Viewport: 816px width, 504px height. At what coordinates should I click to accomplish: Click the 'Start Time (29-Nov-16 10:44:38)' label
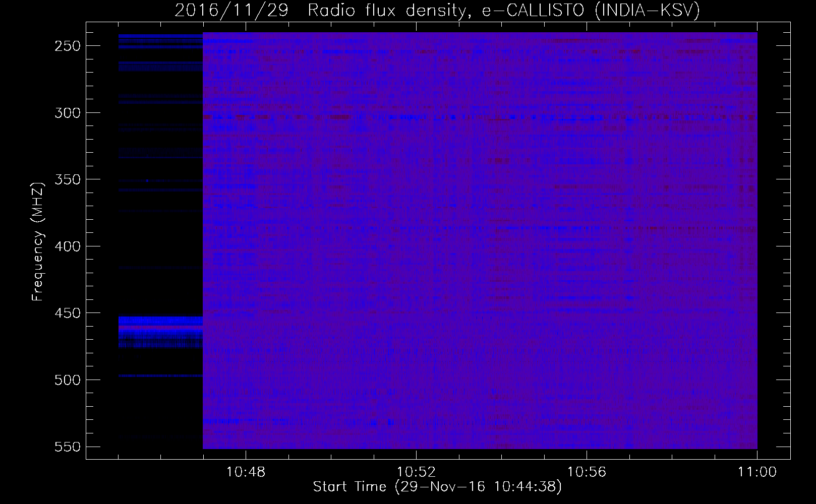coord(437,487)
